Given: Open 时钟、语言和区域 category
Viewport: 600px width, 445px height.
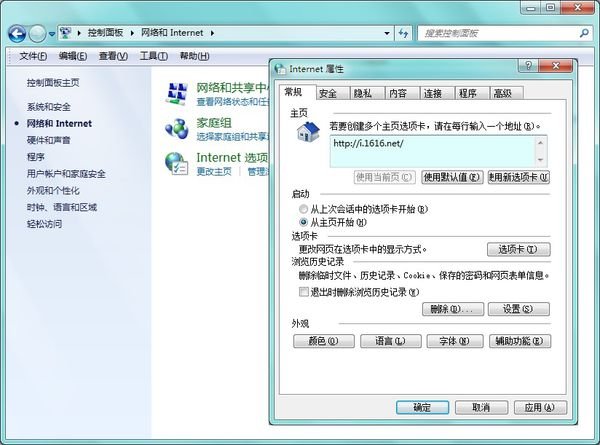Looking at the screenshot, I should pos(62,207).
